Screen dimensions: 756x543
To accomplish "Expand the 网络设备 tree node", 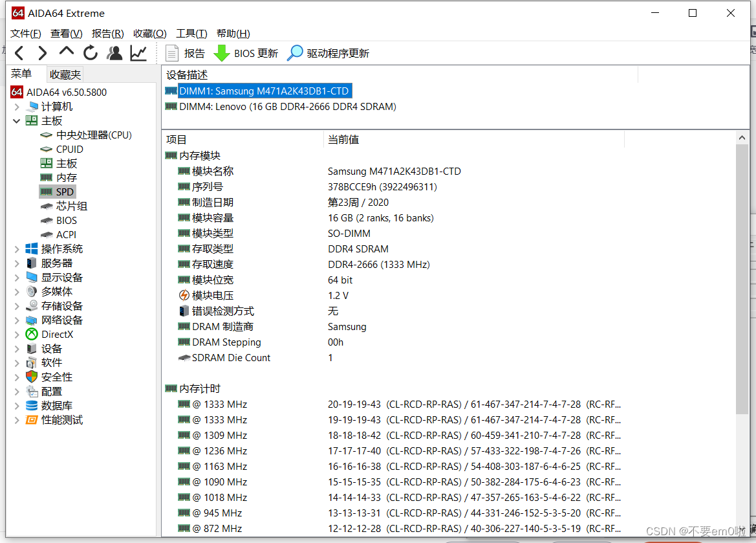I will point(17,320).
